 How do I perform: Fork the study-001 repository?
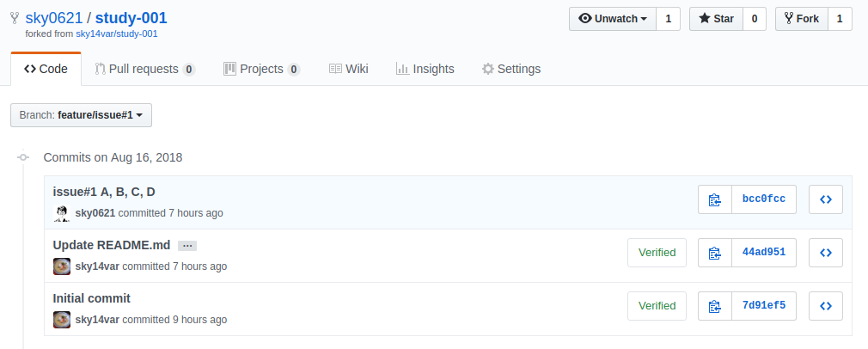coord(801,19)
